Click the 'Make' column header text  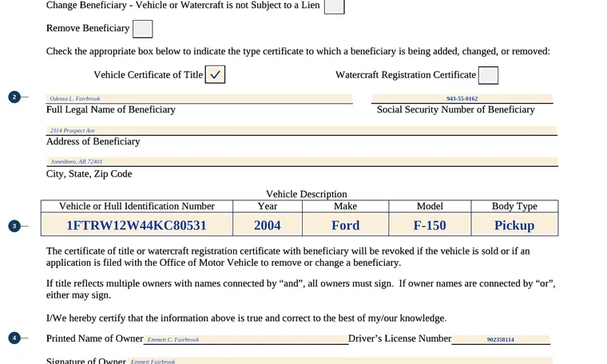[x=345, y=206]
